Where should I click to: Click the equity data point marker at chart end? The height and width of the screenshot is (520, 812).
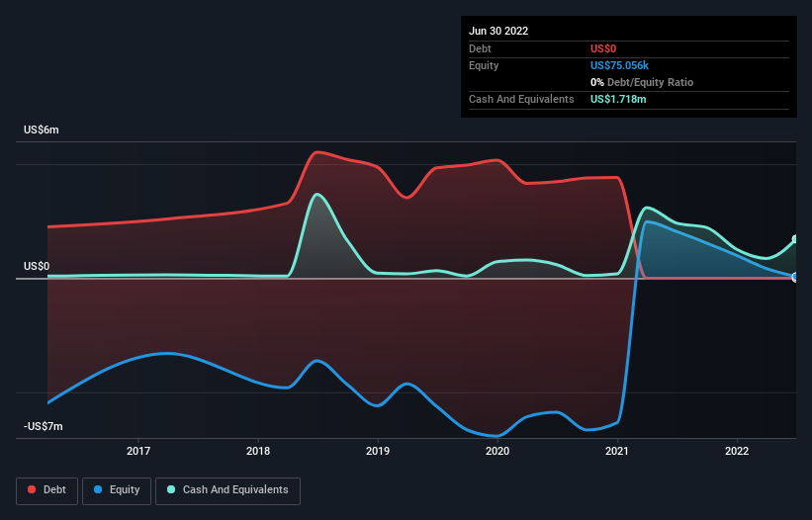[795, 278]
